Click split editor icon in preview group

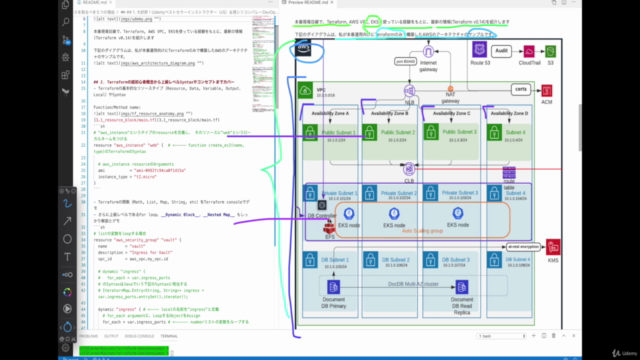tap(564, 2)
